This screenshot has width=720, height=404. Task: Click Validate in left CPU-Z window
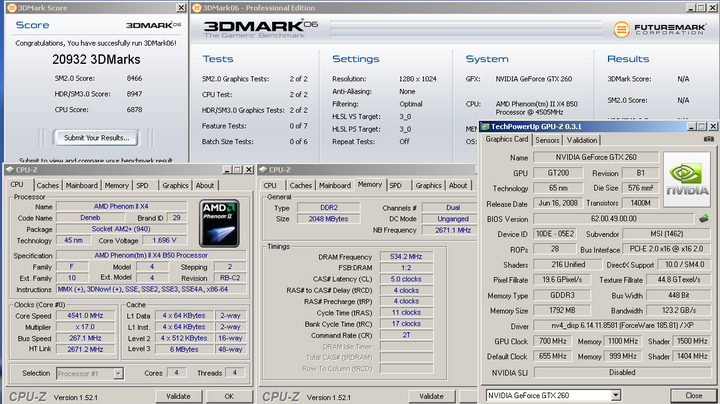tap(178, 396)
